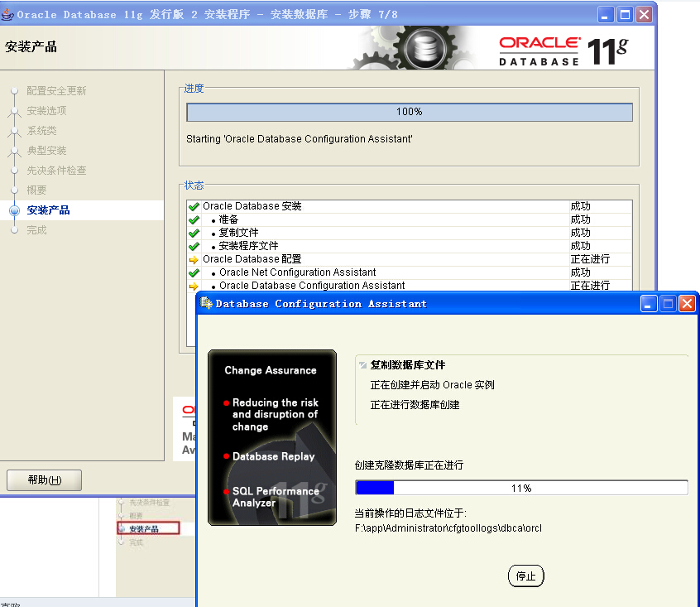
Task: Click the Oracle Database 11g logo
Action: (563, 51)
